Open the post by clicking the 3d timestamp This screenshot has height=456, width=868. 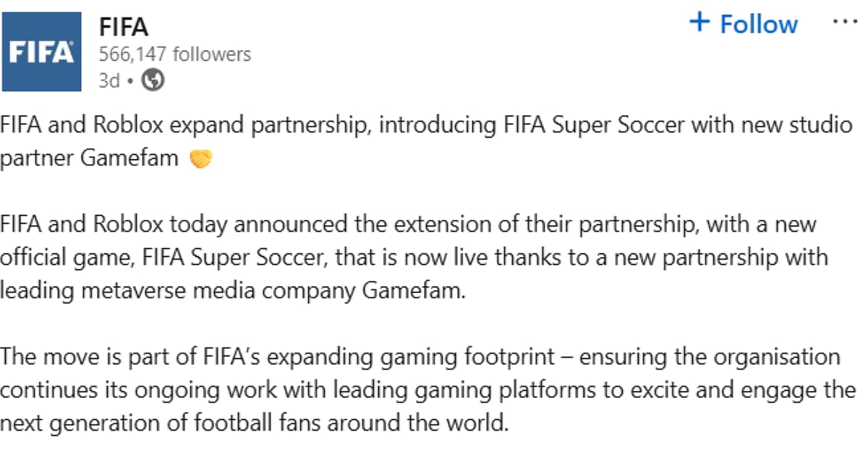tap(109, 80)
